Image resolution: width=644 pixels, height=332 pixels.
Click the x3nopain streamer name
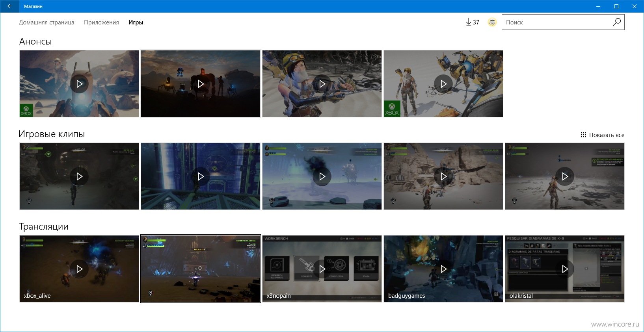(279, 296)
